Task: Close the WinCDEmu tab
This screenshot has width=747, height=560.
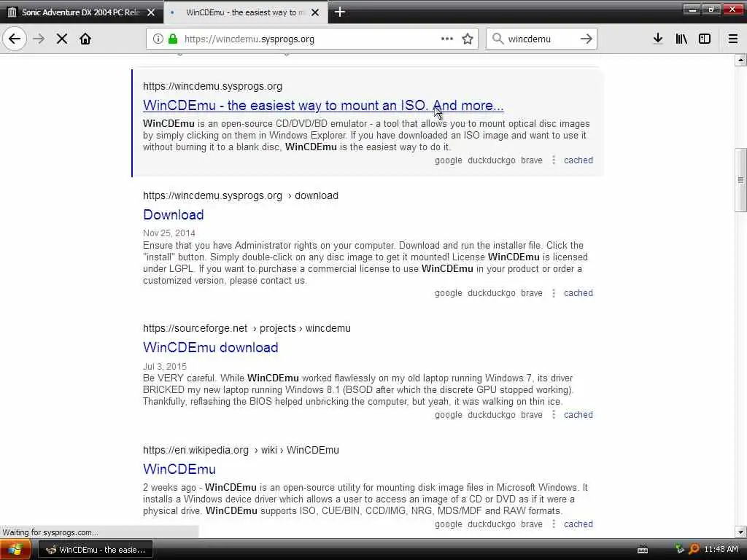Action: pyautogui.click(x=315, y=12)
